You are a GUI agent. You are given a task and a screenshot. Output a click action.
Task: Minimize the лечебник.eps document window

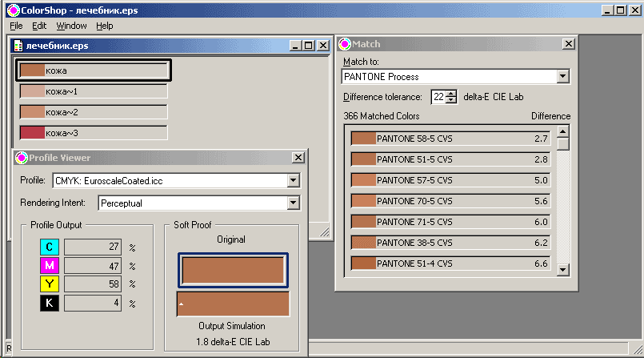pos(295,46)
